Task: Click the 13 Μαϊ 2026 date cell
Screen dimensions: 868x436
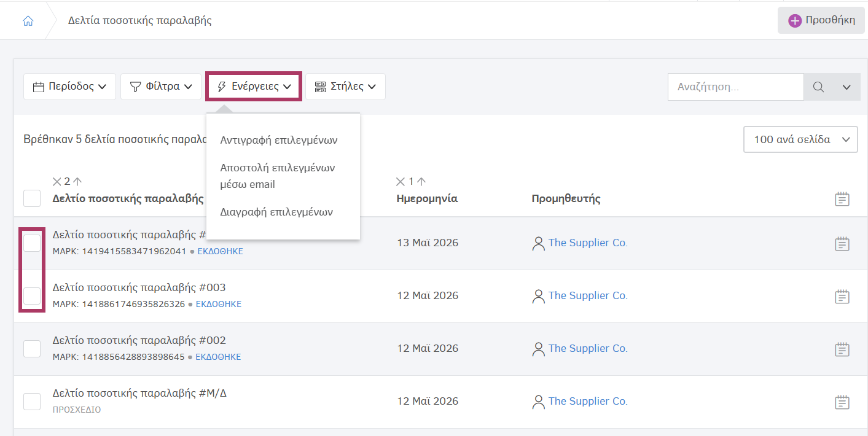Action: 428,243
